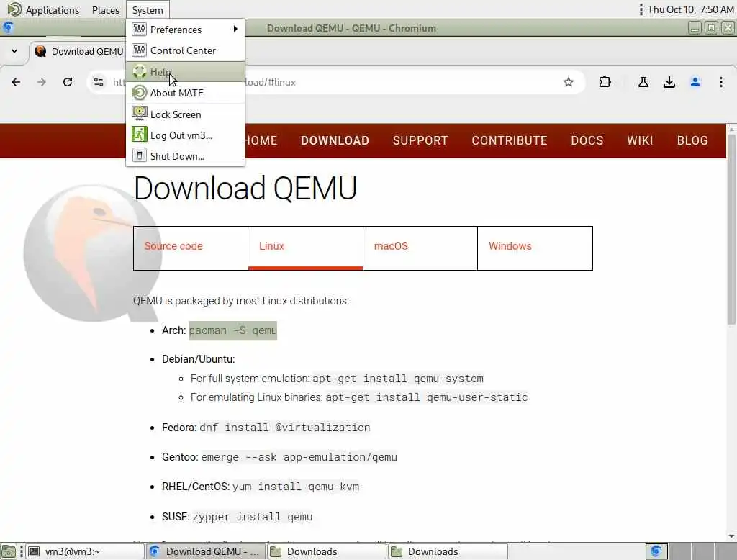Screen dimensions: 737x560
Task: Click the Chromium workspace switcher thumbnail
Action: tap(656, 551)
